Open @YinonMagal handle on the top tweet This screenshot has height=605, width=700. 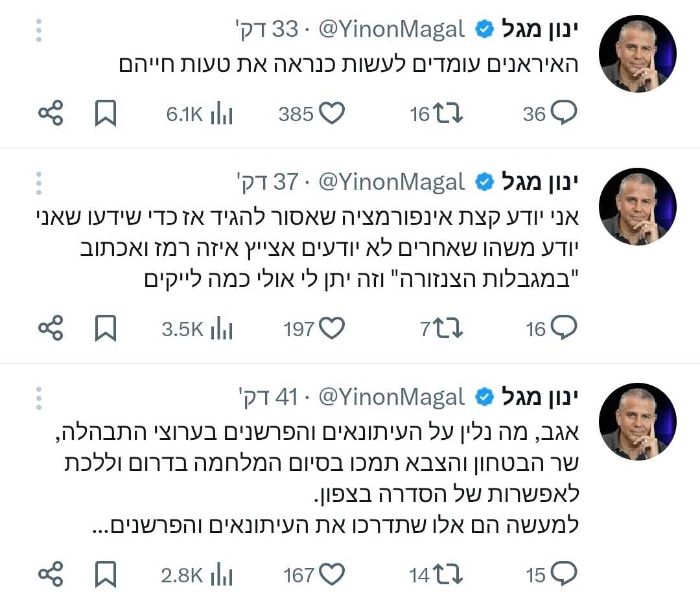point(391,29)
